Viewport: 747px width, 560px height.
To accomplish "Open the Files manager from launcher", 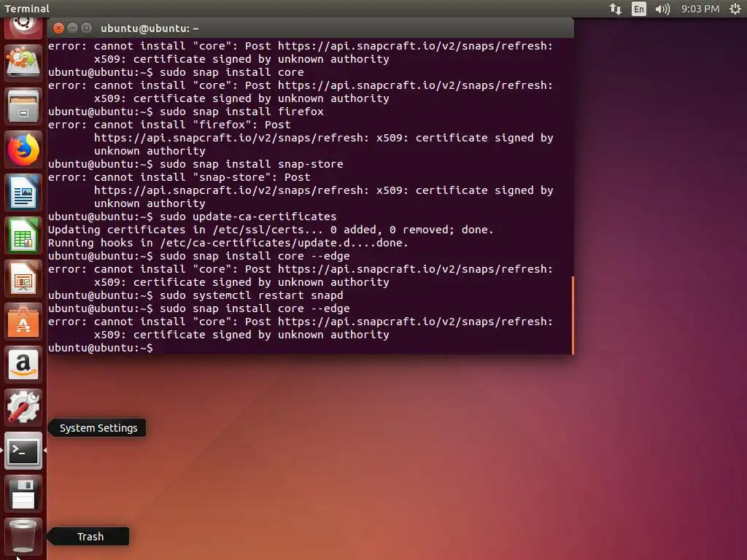I will point(23,106).
